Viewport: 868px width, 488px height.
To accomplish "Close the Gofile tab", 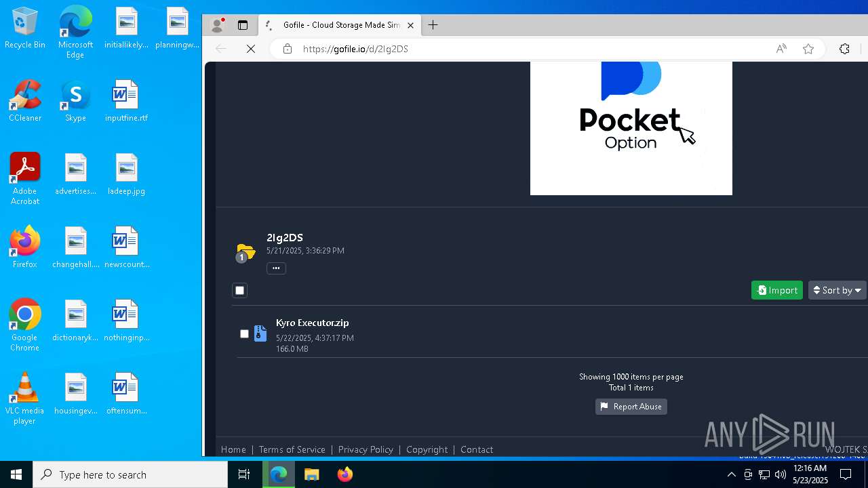I will click(x=410, y=25).
